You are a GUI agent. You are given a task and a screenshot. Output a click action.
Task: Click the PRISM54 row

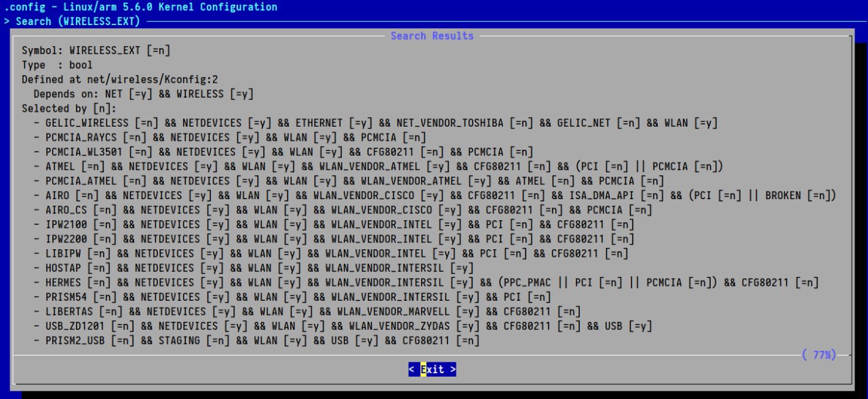(292, 297)
